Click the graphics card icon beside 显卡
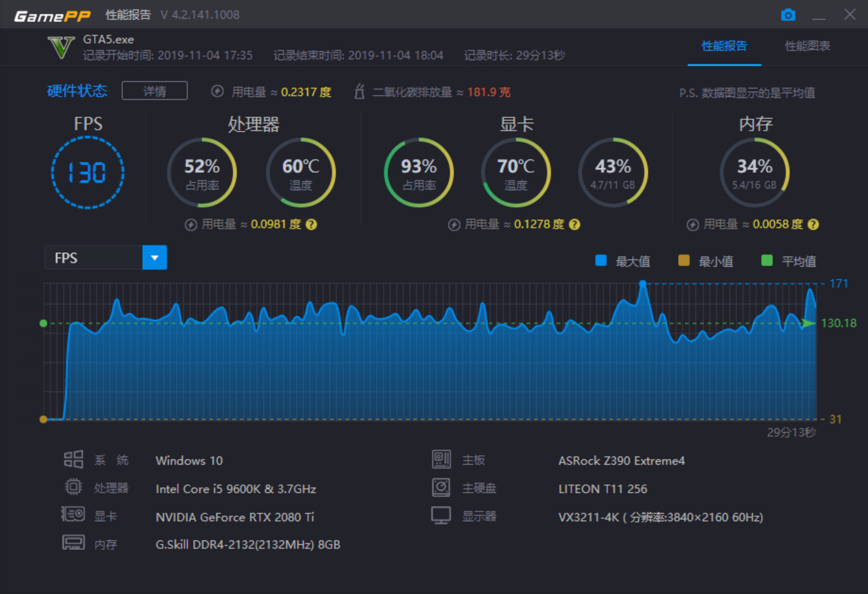868x594 pixels. [73, 515]
